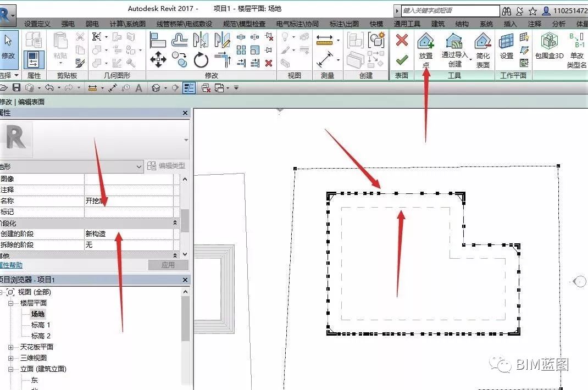Open the 包围盒3D tool
Screen dimensions: 588x390
(x=550, y=47)
